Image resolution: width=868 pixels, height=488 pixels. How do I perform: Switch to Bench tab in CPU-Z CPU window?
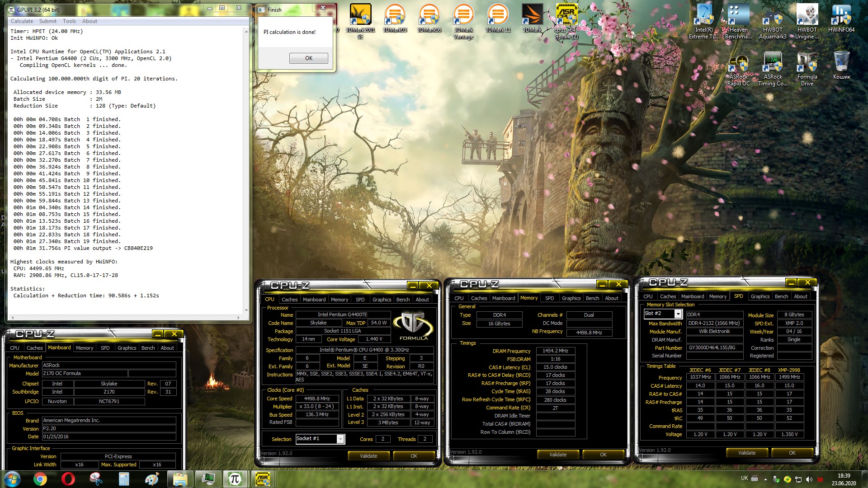click(x=403, y=300)
